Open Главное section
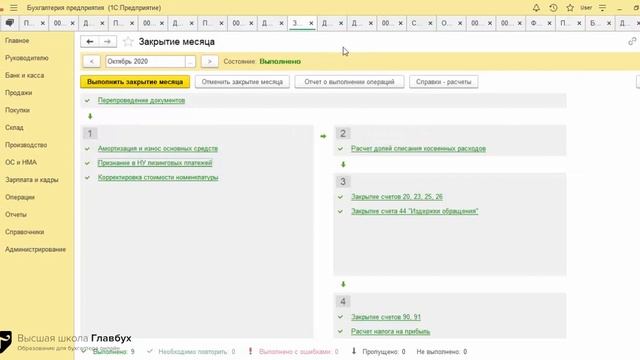Screen dimensions: 640x360 point(17,41)
